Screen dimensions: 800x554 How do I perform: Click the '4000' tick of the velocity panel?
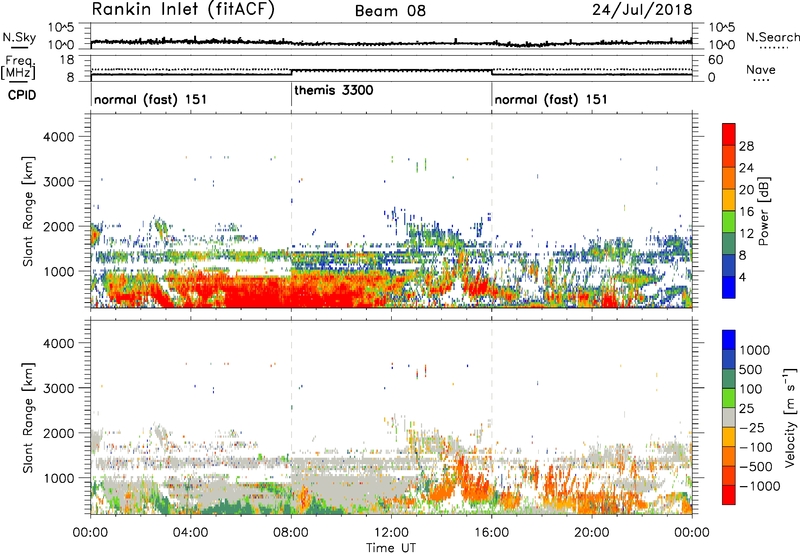point(59,343)
